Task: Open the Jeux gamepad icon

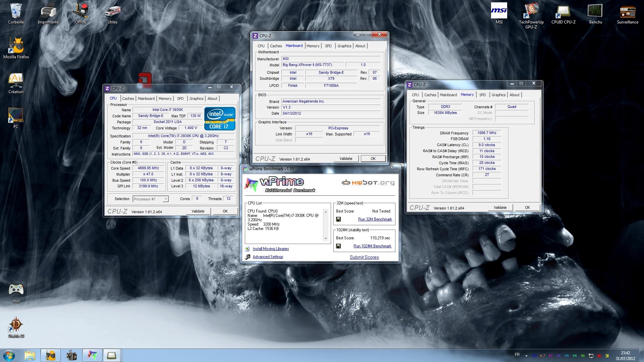Action: click(16, 293)
